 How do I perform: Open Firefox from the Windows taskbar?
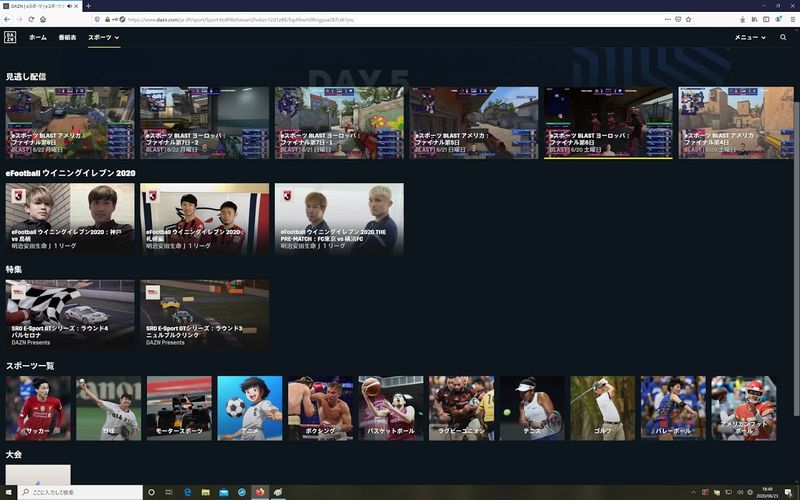pos(260,492)
